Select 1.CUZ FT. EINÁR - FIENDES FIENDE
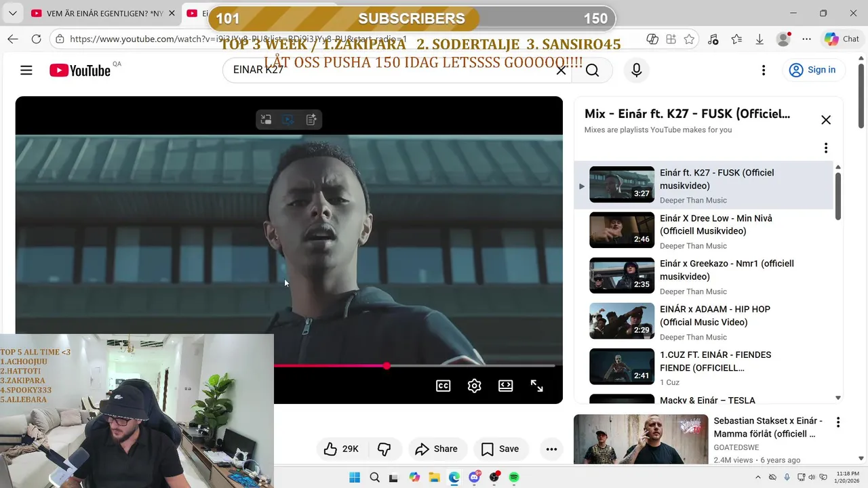 point(703,367)
